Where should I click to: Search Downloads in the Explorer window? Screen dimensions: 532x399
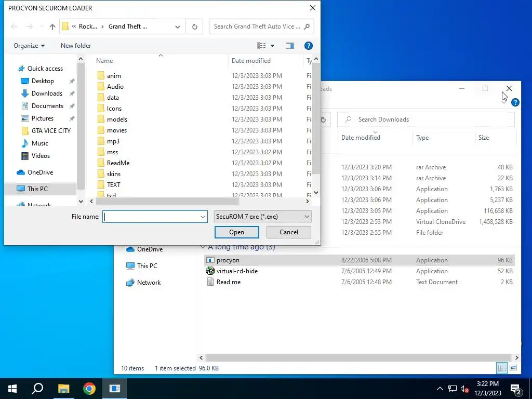tap(426, 119)
